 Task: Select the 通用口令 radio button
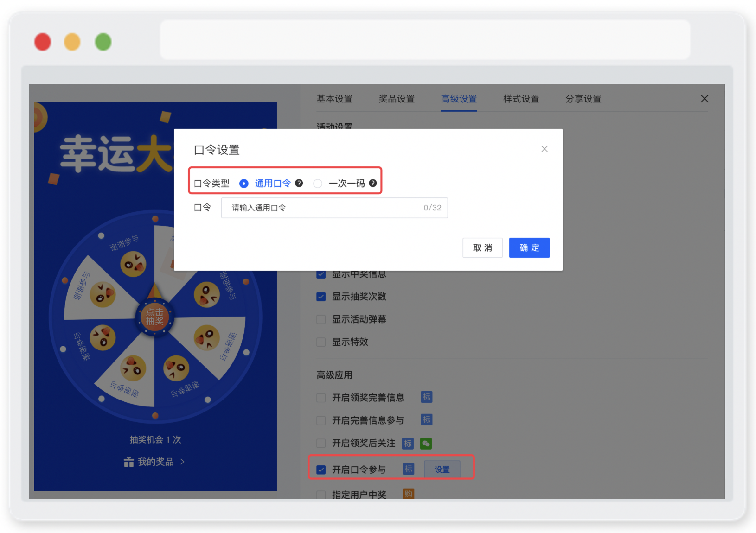(x=244, y=184)
